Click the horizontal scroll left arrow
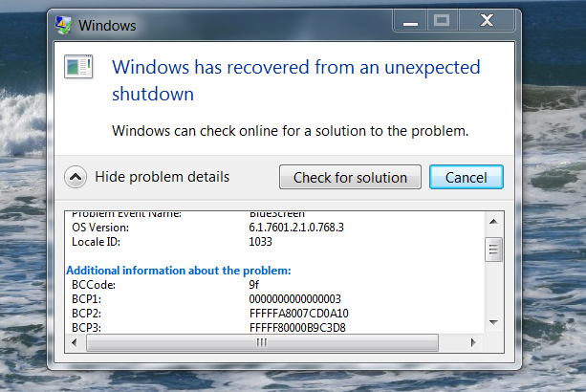Image resolution: width=586 pixels, height=392 pixels. point(74,342)
